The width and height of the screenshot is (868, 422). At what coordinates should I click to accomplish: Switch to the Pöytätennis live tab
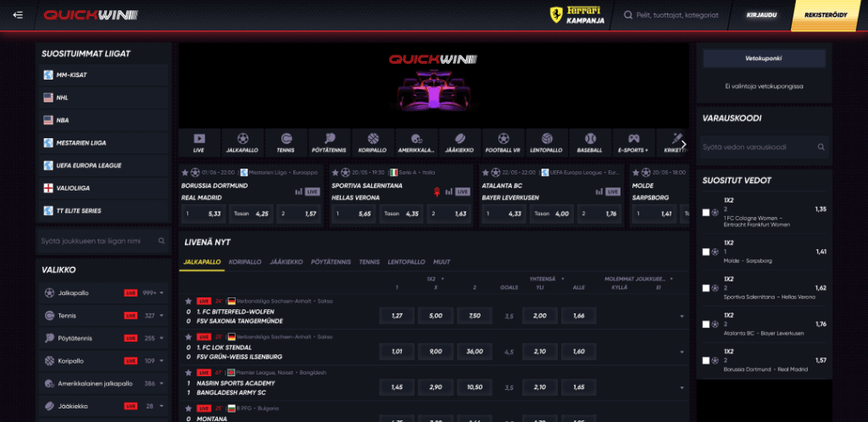tap(331, 262)
